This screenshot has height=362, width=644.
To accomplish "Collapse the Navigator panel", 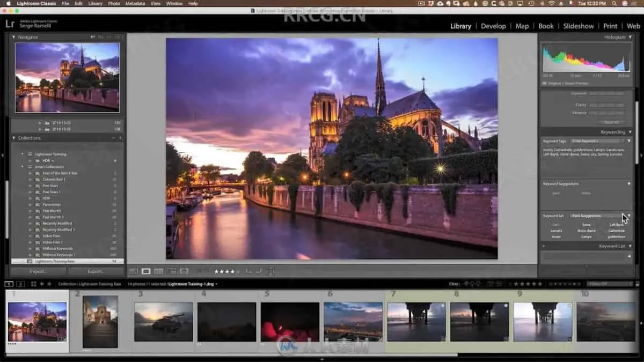I will 14,37.
